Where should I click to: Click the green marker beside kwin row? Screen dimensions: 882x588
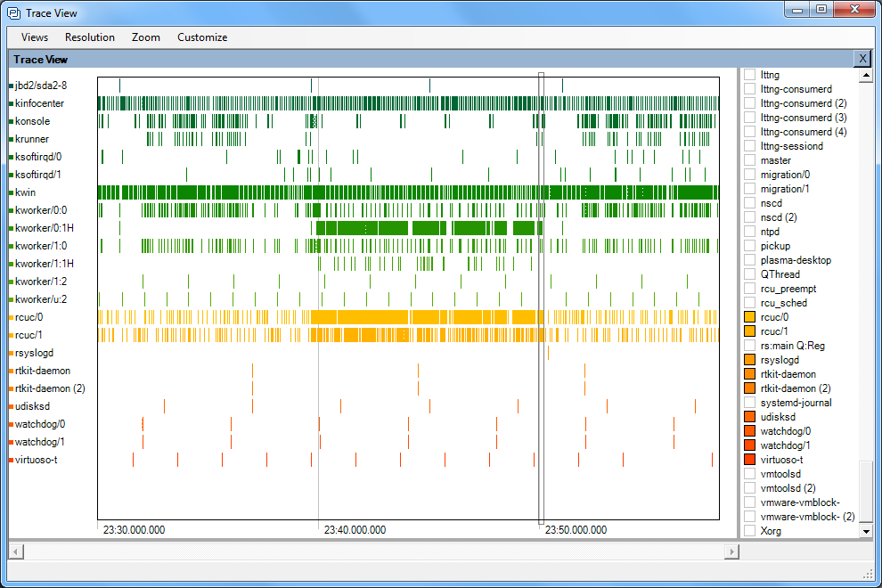[x=11, y=192]
